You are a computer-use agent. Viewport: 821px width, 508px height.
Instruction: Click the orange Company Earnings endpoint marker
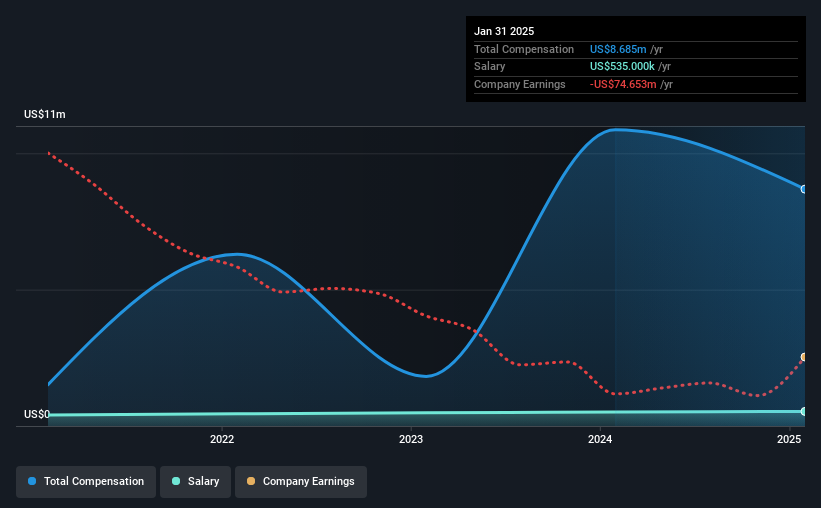(804, 357)
